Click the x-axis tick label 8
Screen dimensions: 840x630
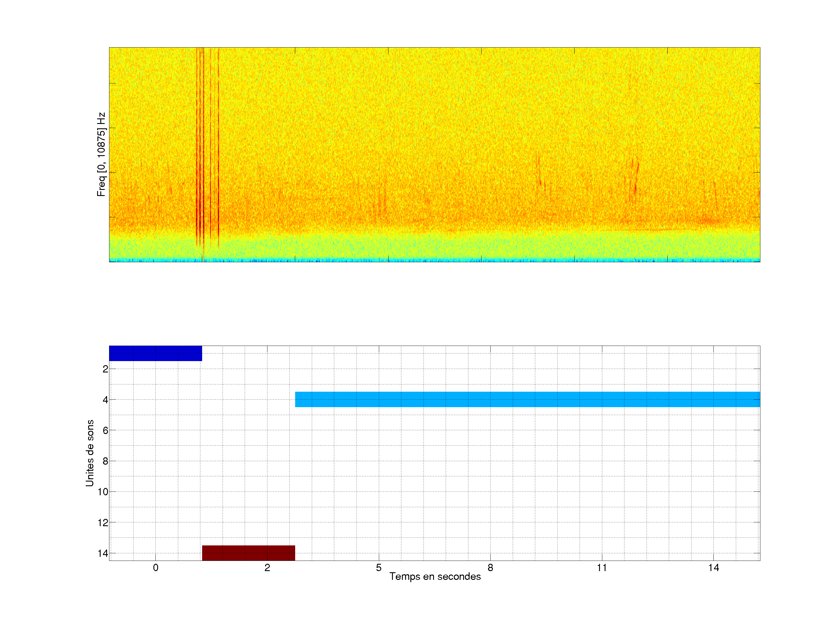490,568
